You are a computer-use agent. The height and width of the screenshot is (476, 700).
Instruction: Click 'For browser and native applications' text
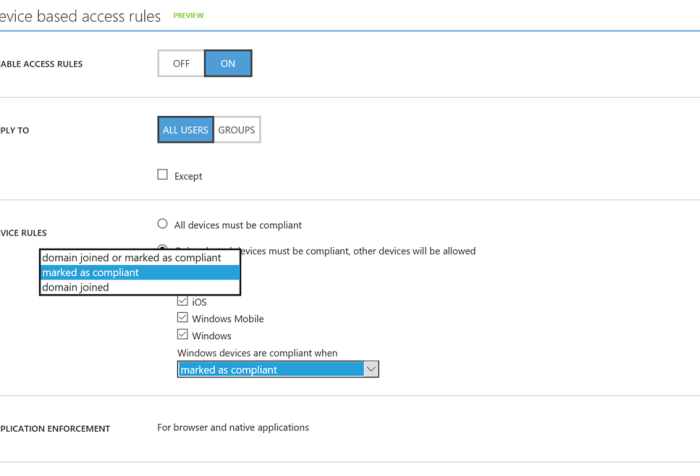233,427
